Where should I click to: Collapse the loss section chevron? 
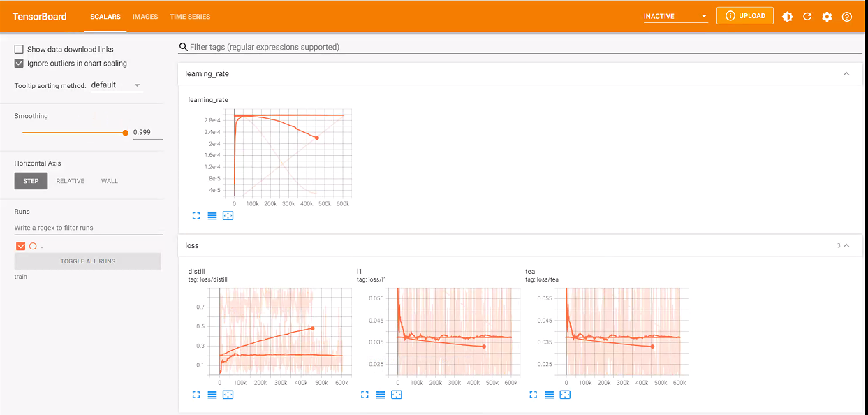[846, 246]
